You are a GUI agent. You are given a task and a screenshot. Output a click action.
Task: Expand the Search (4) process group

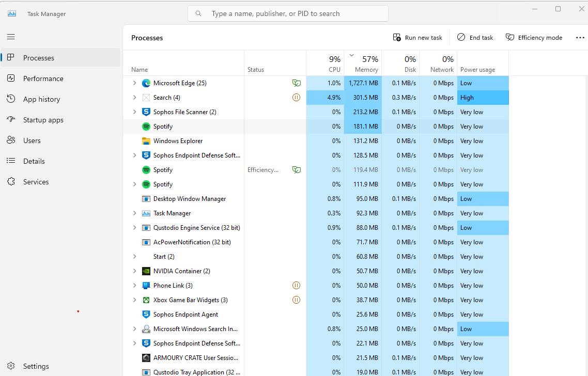click(135, 98)
